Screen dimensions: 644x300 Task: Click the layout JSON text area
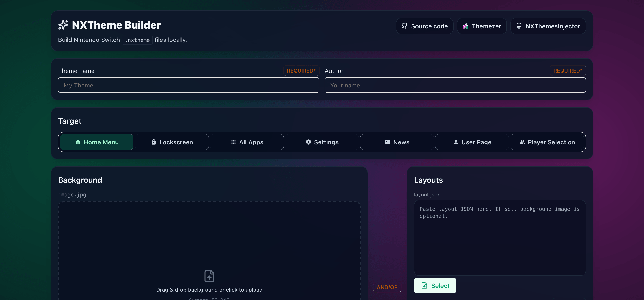pyautogui.click(x=500, y=238)
